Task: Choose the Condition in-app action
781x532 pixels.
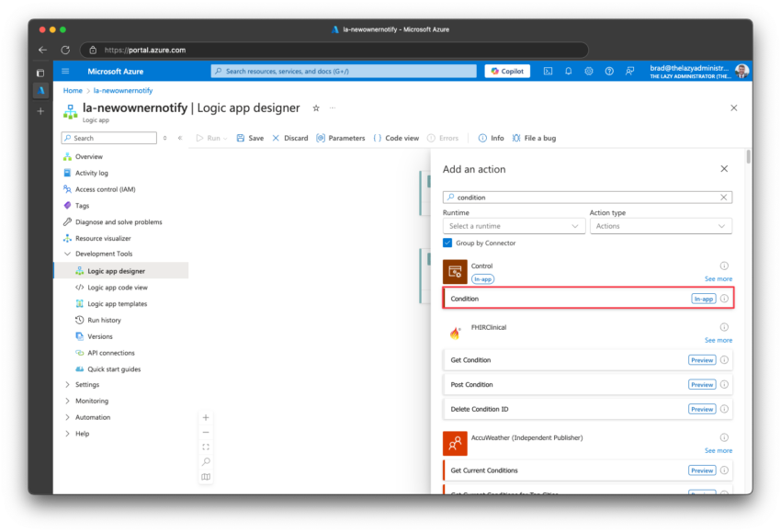Action: point(588,299)
